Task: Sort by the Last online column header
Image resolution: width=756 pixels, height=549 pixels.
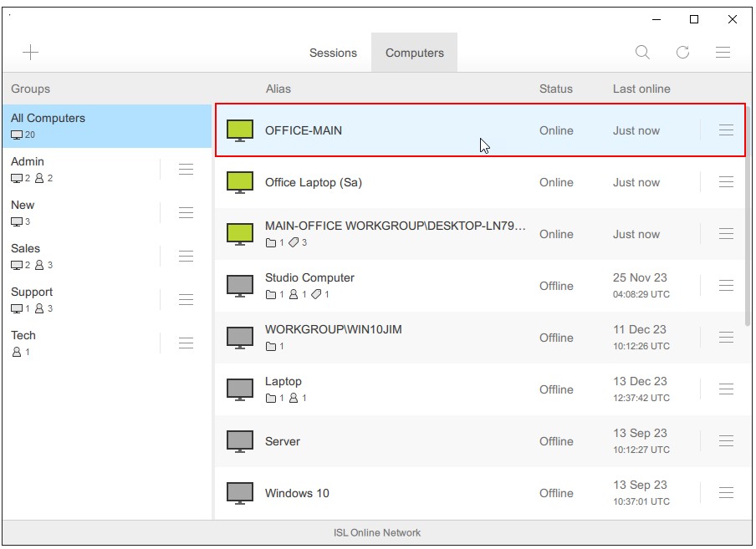Action: (x=641, y=89)
